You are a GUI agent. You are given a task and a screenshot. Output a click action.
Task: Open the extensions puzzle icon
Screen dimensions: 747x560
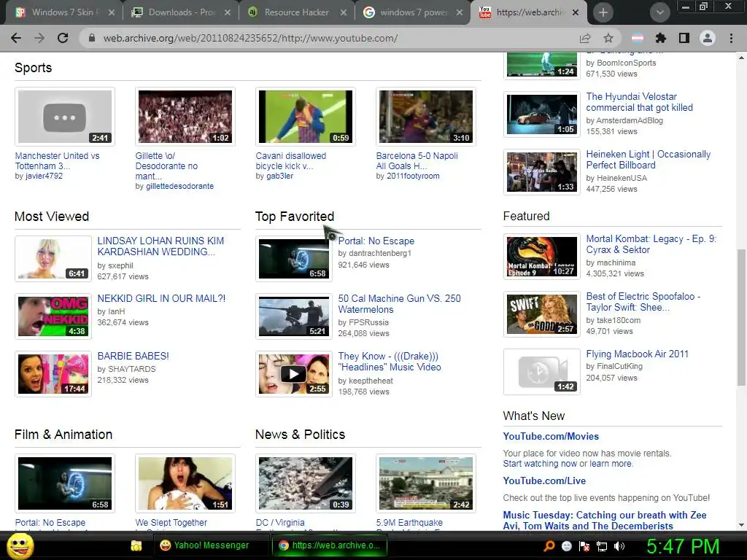(660, 38)
